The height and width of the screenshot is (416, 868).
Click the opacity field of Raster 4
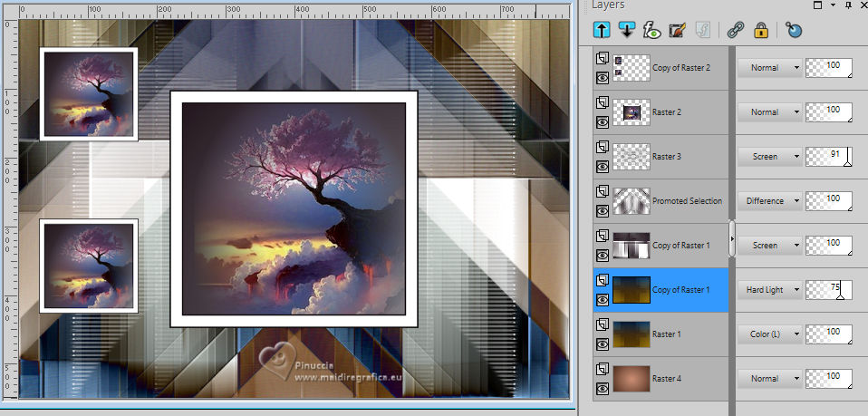829,378
